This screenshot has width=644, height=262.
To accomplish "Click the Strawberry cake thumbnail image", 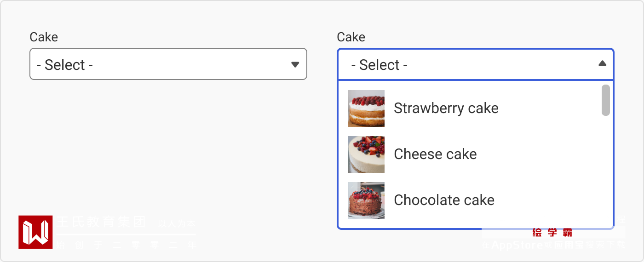I will coord(366,108).
